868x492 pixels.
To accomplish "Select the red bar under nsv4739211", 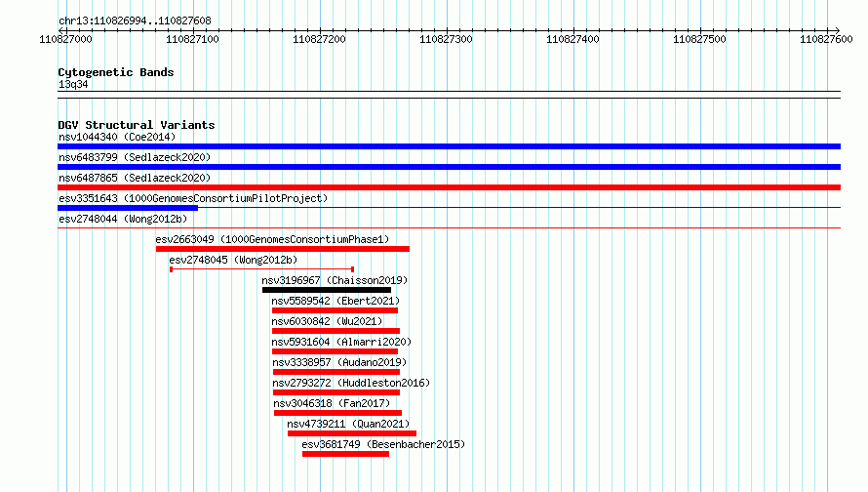I will click(352, 433).
